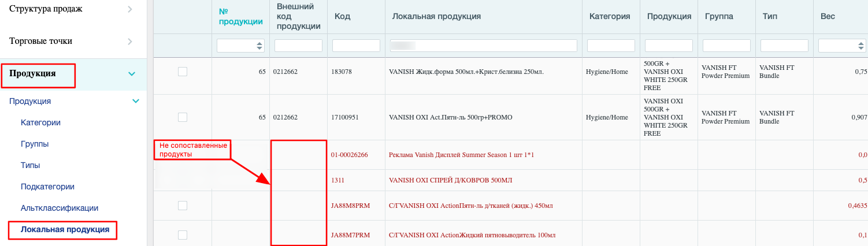Image resolution: width=868 pixels, height=246 pixels.
Task: Select code cell JA88M7PRM
Action: [350, 234]
